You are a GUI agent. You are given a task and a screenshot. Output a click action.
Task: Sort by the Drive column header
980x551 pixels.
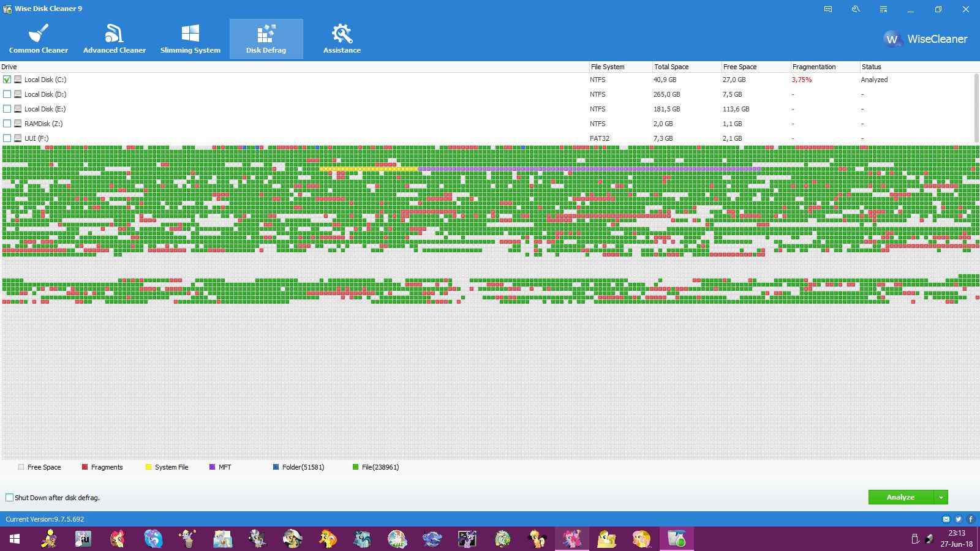point(294,67)
